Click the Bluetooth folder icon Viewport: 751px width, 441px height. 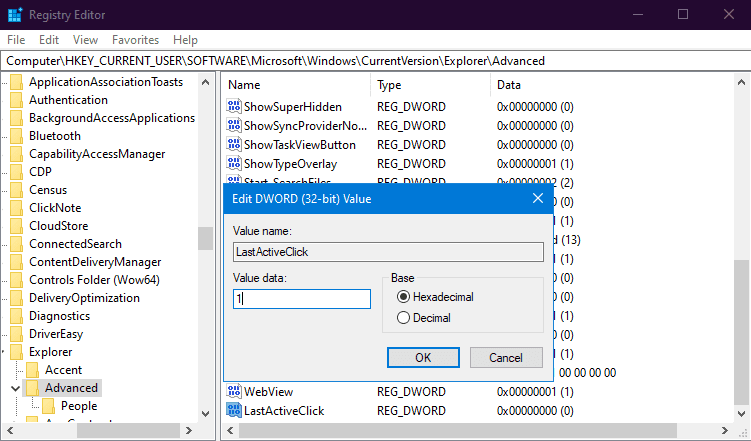click(x=17, y=136)
